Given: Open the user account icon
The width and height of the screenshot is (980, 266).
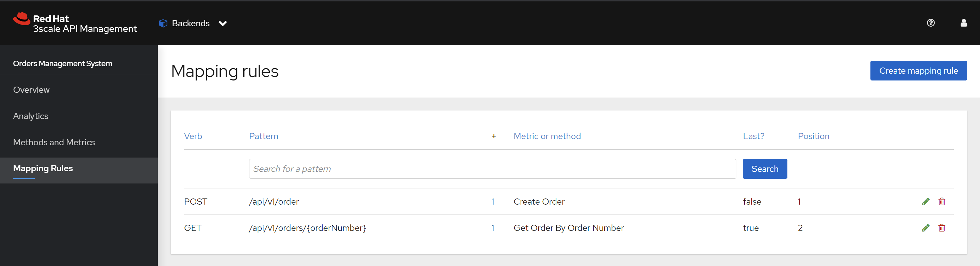Looking at the screenshot, I should [x=963, y=23].
